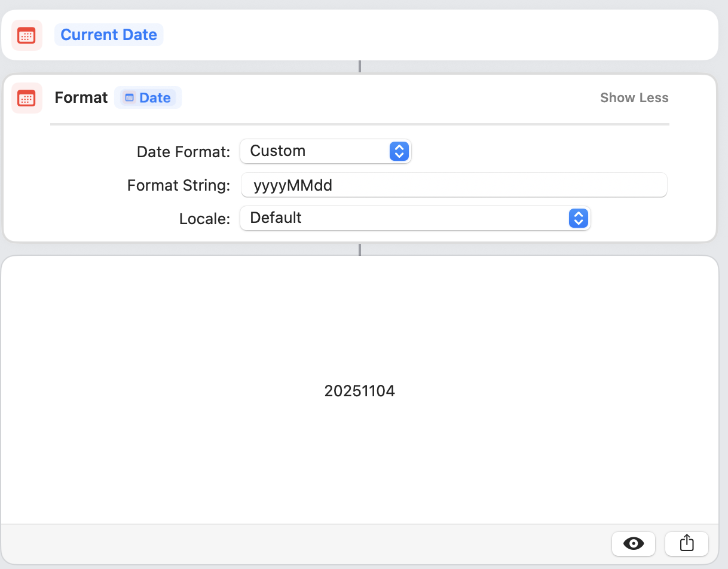Click the Date input variable label
Screen dimensions: 728x569
(155, 98)
